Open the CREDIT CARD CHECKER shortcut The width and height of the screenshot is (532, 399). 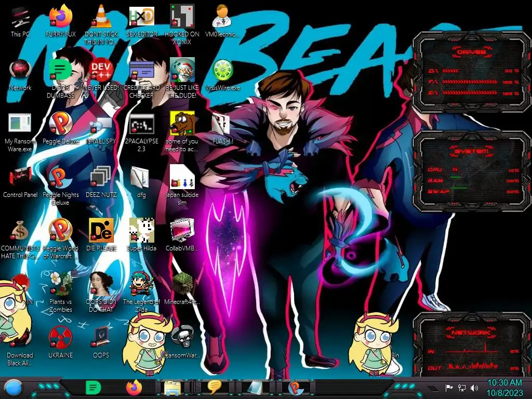click(141, 79)
